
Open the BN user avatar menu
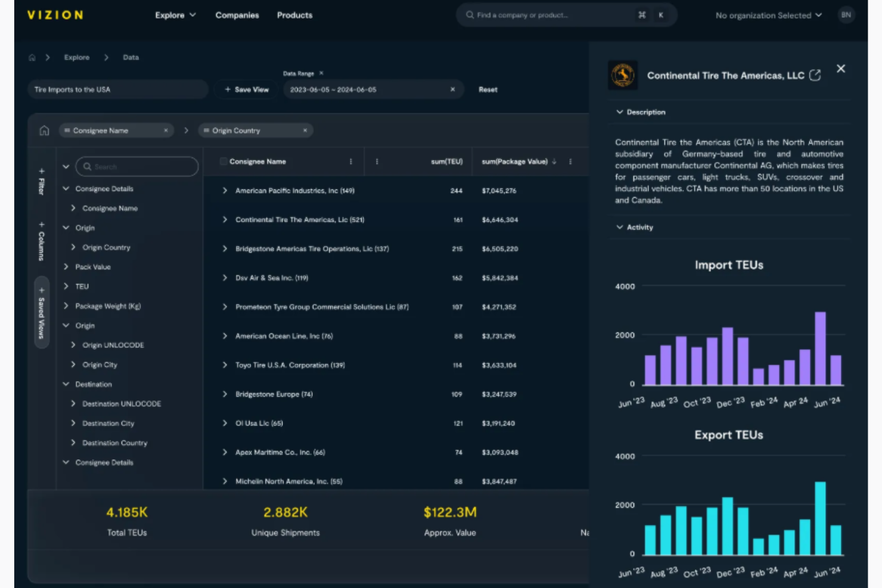click(x=846, y=15)
